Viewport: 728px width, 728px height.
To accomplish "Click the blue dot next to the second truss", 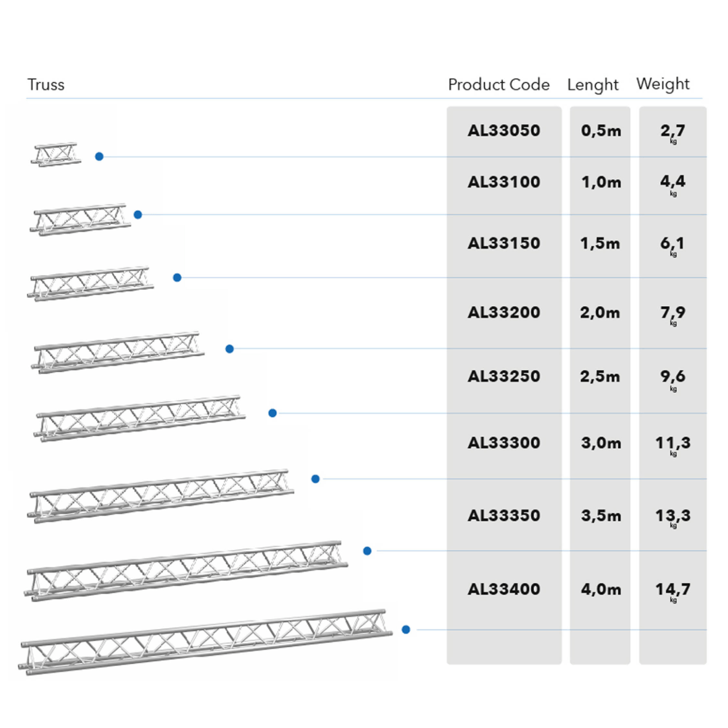I will (138, 214).
